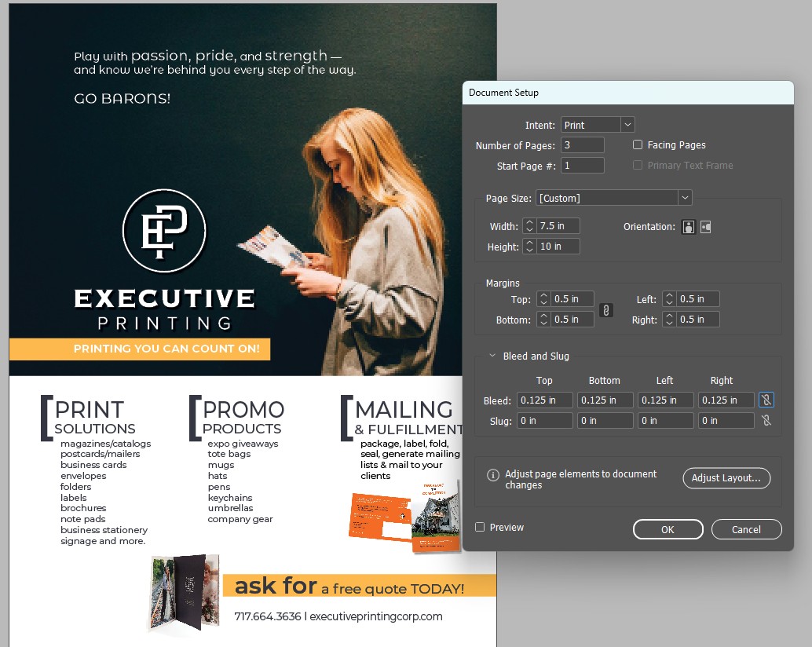Click the Start Page # field
Screen dimensions: 812x647
tap(583, 166)
